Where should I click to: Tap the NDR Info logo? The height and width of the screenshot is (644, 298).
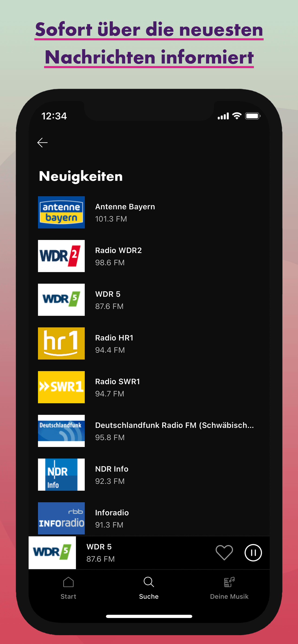tap(61, 475)
